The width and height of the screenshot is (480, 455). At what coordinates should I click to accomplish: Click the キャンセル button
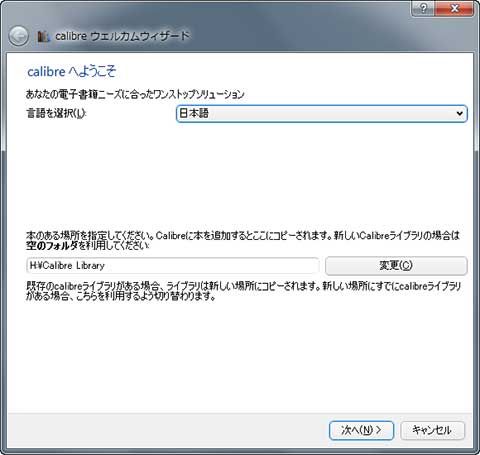[432, 430]
